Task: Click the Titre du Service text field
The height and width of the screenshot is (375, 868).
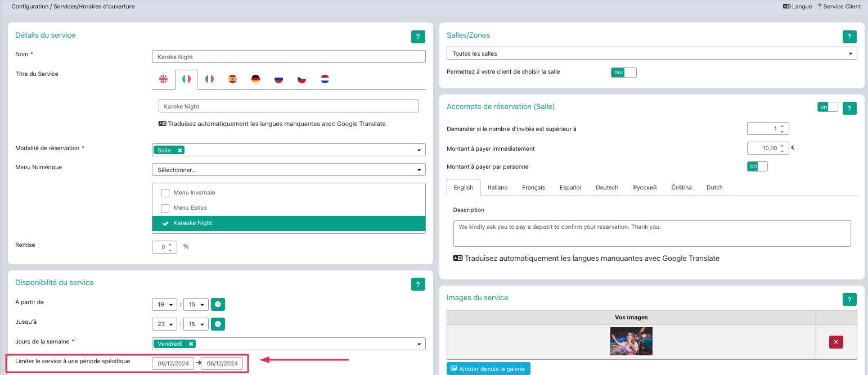Action: [x=289, y=106]
